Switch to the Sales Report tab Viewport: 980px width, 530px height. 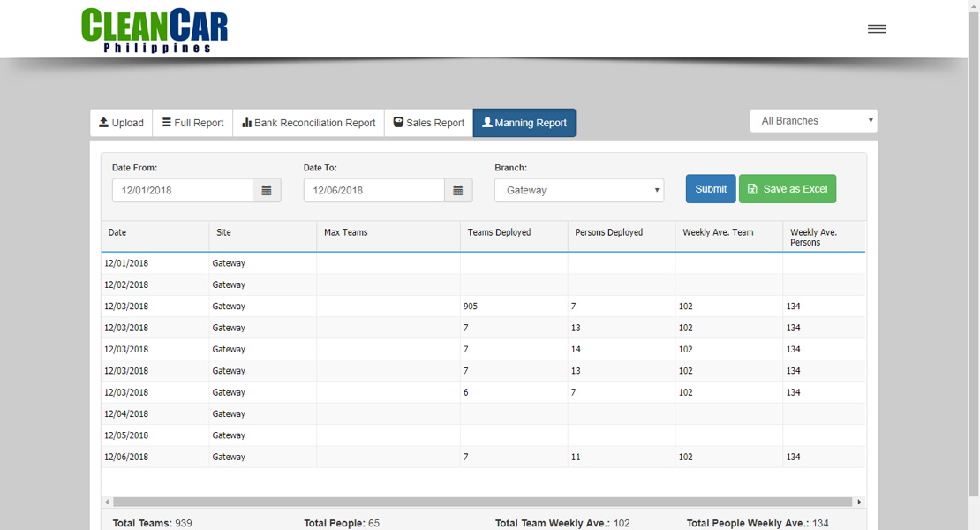tap(427, 123)
